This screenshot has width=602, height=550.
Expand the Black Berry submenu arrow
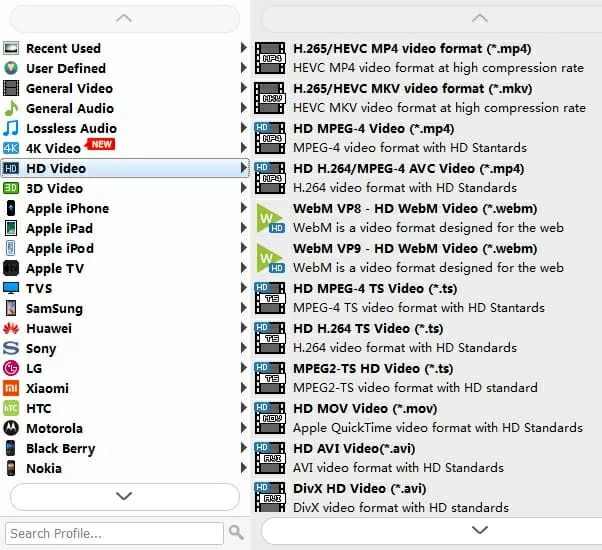[243, 448]
